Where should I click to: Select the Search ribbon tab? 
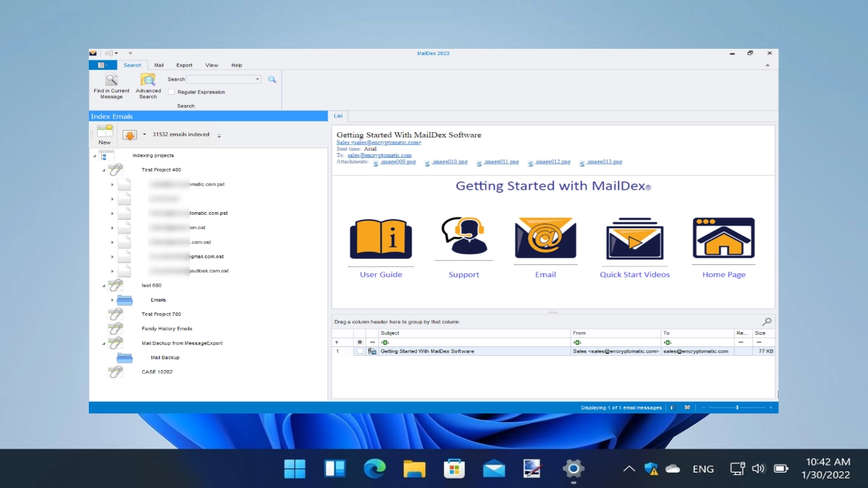(x=132, y=65)
